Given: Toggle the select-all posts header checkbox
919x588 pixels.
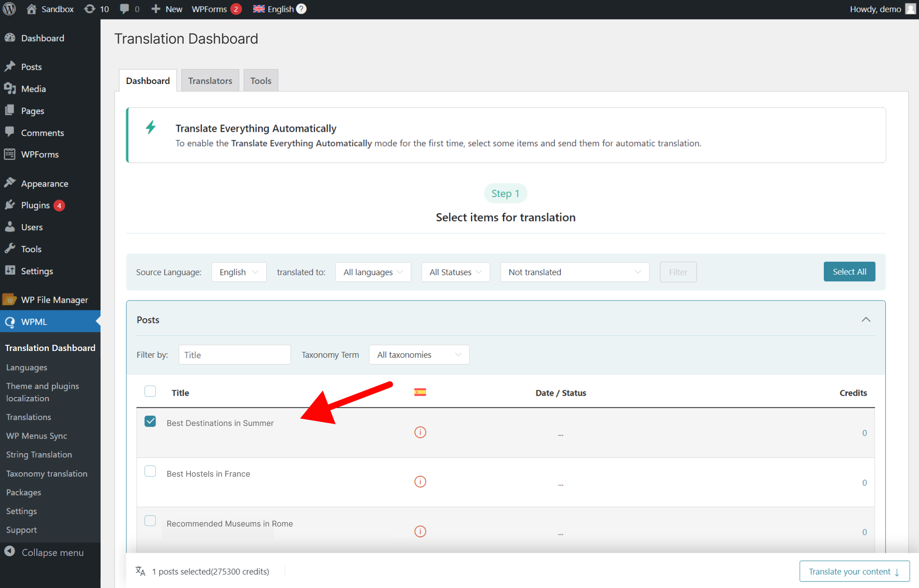Looking at the screenshot, I should 150,391.
